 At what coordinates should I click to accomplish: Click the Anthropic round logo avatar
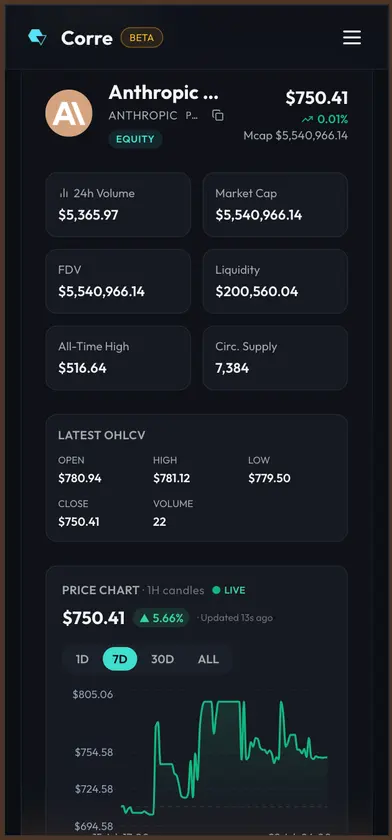point(69,113)
